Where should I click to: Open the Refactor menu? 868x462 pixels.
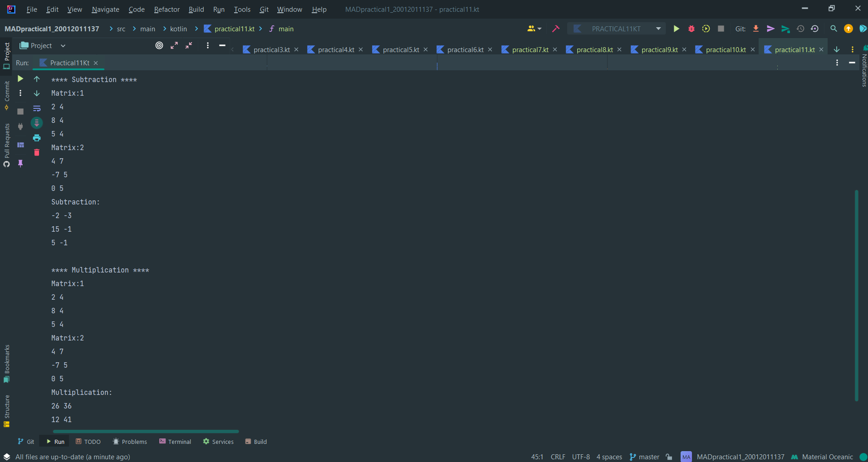pyautogui.click(x=167, y=9)
